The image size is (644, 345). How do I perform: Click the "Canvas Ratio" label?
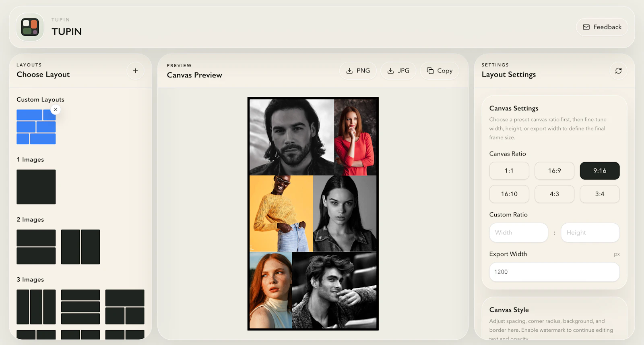(508, 154)
